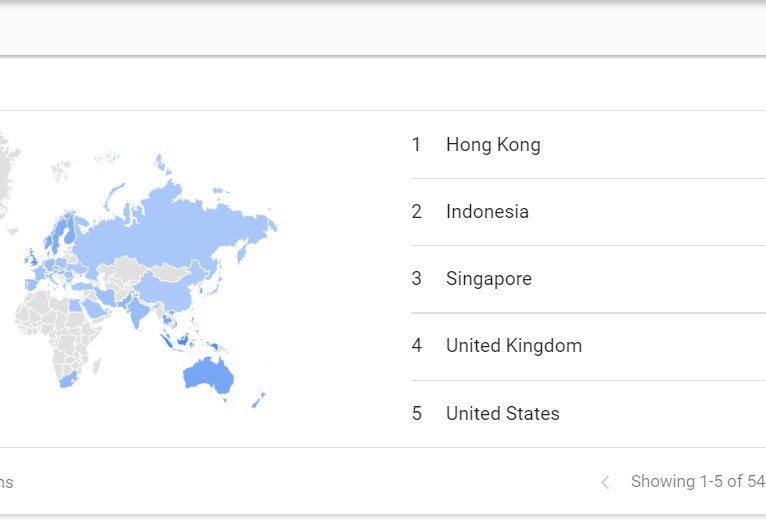Click rank number 1 beside Hong Kong

(x=416, y=145)
